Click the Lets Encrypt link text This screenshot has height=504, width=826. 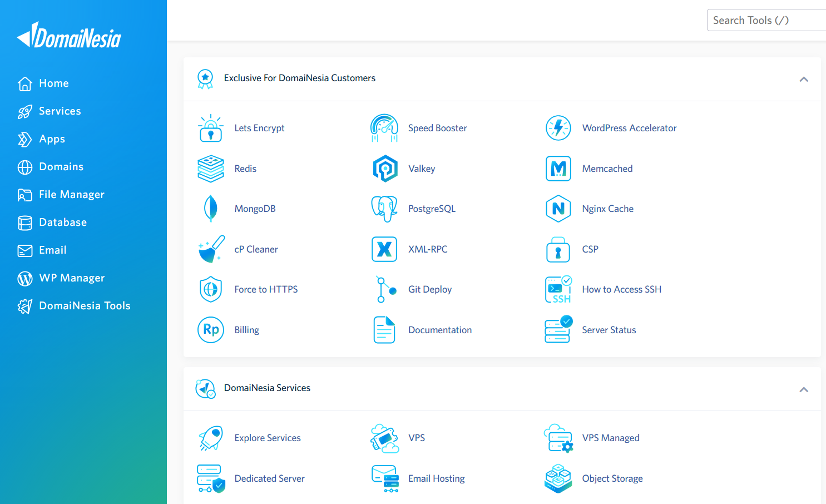click(x=259, y=128)
